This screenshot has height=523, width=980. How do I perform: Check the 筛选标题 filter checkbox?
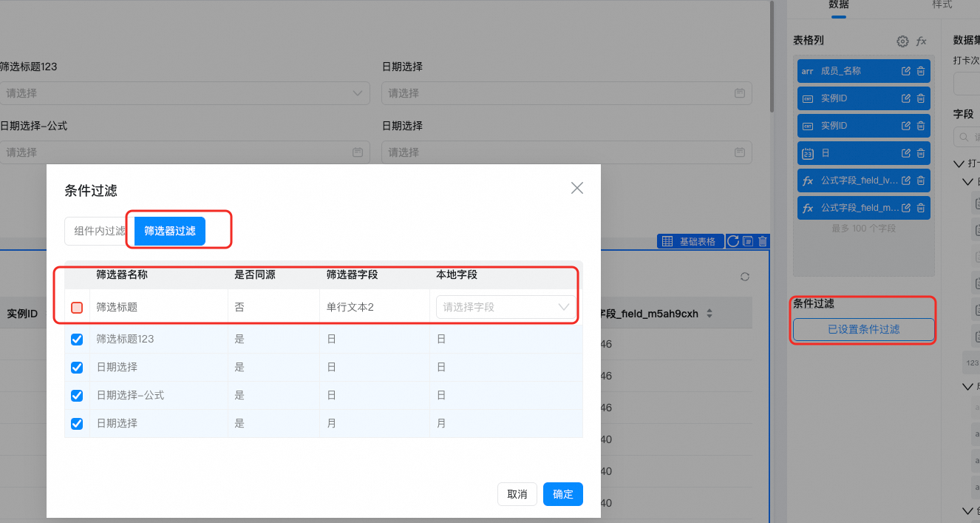coord(77,308)
